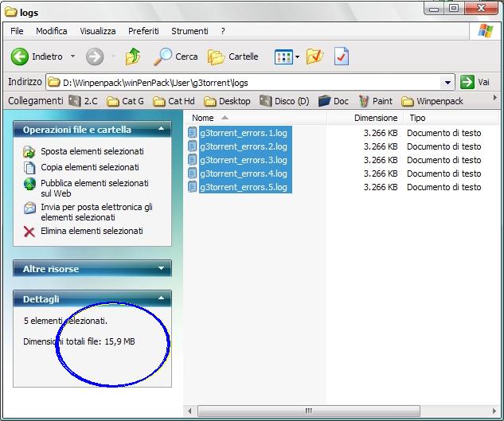Click Sposta elementi selezionati
This screenshot has width=504, height=421.
coord(92,151)
